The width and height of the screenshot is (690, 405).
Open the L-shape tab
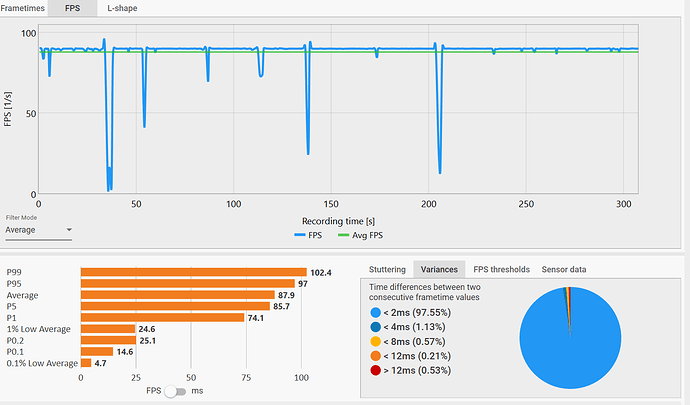point(122,8)
